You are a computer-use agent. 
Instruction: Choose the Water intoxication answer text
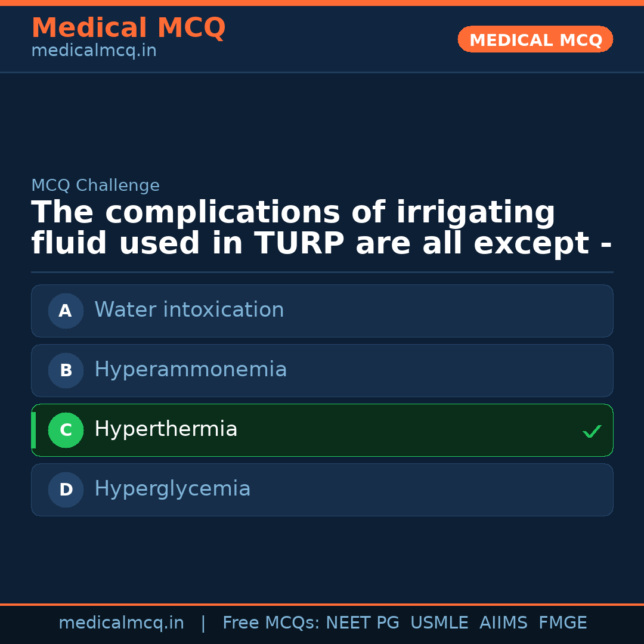[x=189, y=310]
